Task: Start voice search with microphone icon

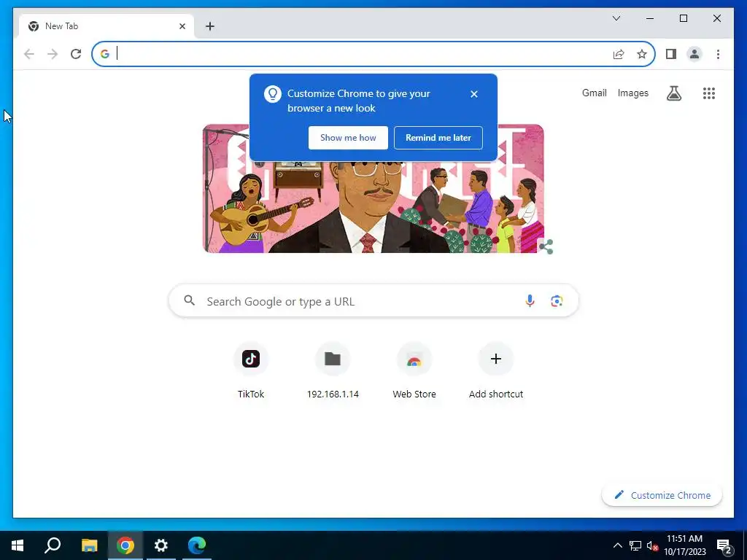Action: point(530,301)
